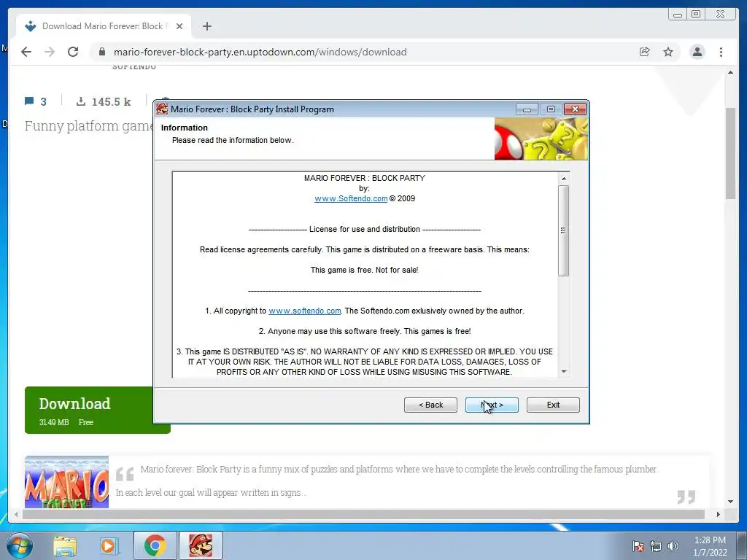
Task: Click the webpage vertical scrollbar thumb
Action: (730, 153)
